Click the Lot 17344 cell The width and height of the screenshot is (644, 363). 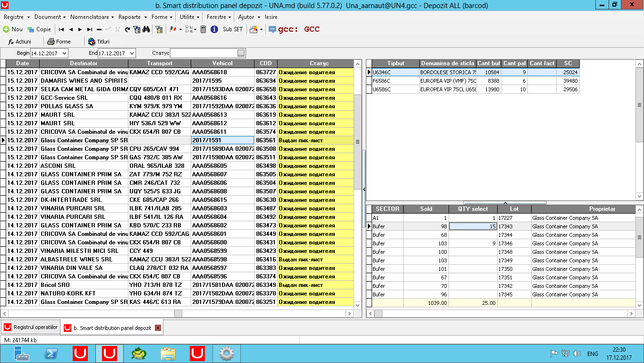(x=514, y=235)
